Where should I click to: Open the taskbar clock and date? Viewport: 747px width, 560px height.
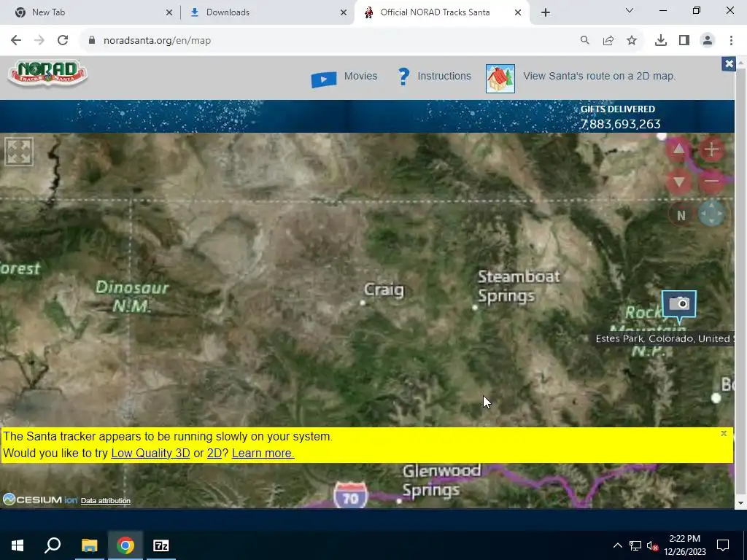point(684,545)
